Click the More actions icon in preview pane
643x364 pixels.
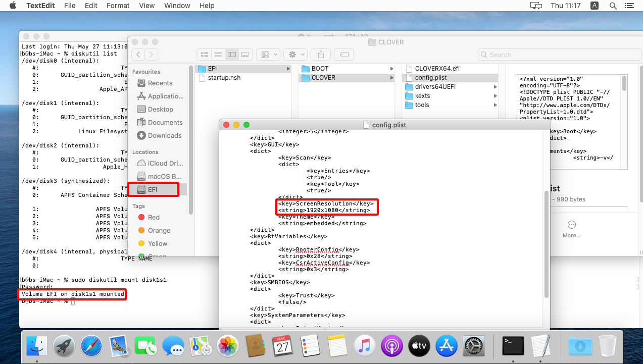[571, 225]
